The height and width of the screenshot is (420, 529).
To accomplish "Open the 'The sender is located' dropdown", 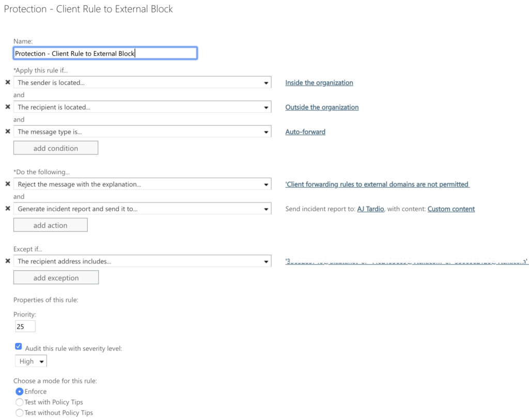I will [x=143, y=82].
